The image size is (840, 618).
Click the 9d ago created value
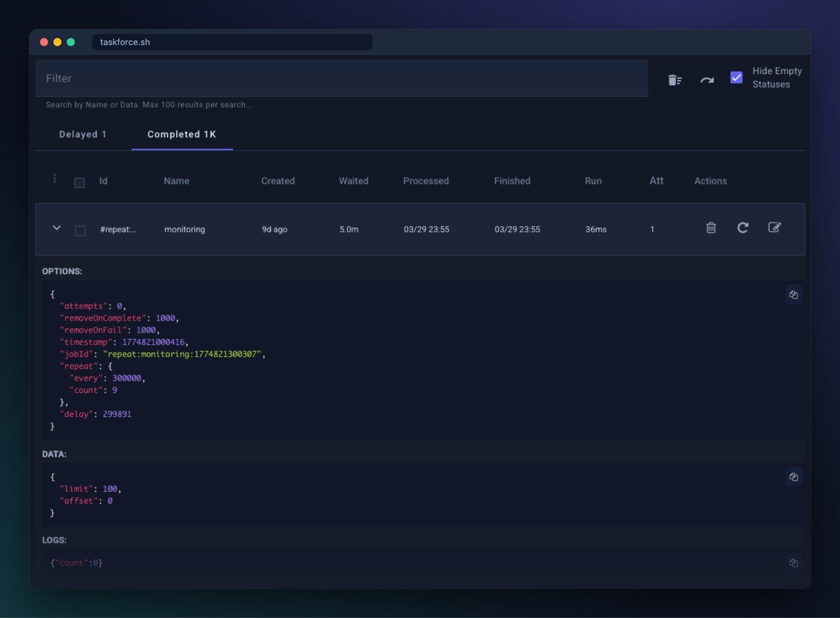(x=275, y=229)
